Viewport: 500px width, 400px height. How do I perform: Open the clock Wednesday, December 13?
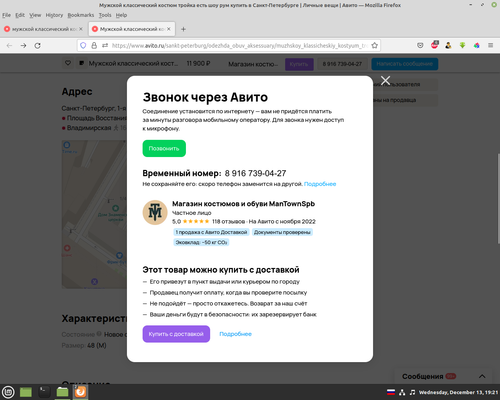458,392
